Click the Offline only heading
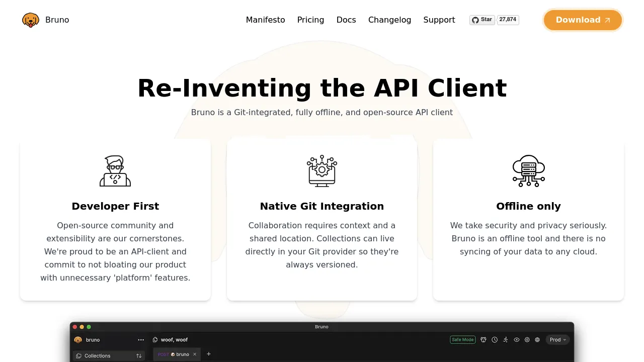 [528, 206]
